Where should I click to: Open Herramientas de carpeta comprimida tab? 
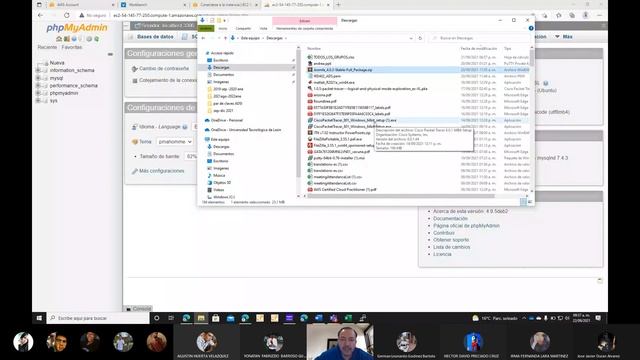pos(304,29)
